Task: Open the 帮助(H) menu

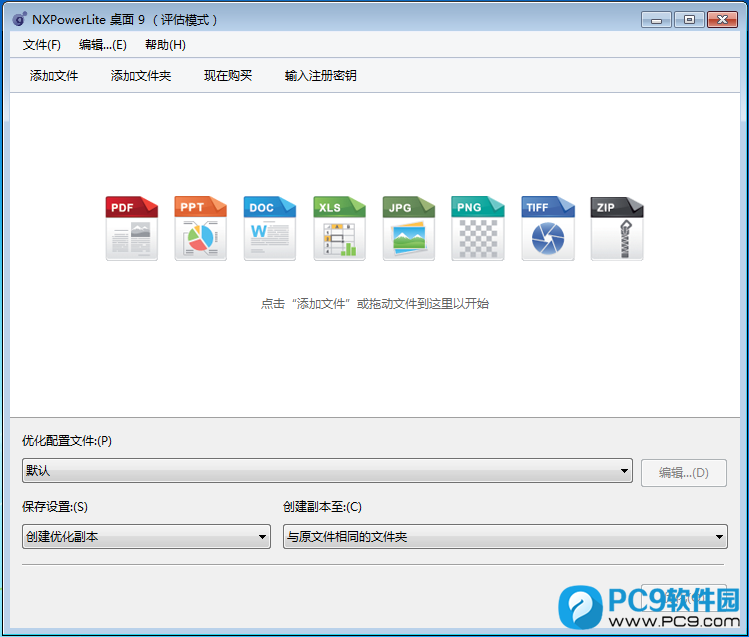Action: [165, 45]
